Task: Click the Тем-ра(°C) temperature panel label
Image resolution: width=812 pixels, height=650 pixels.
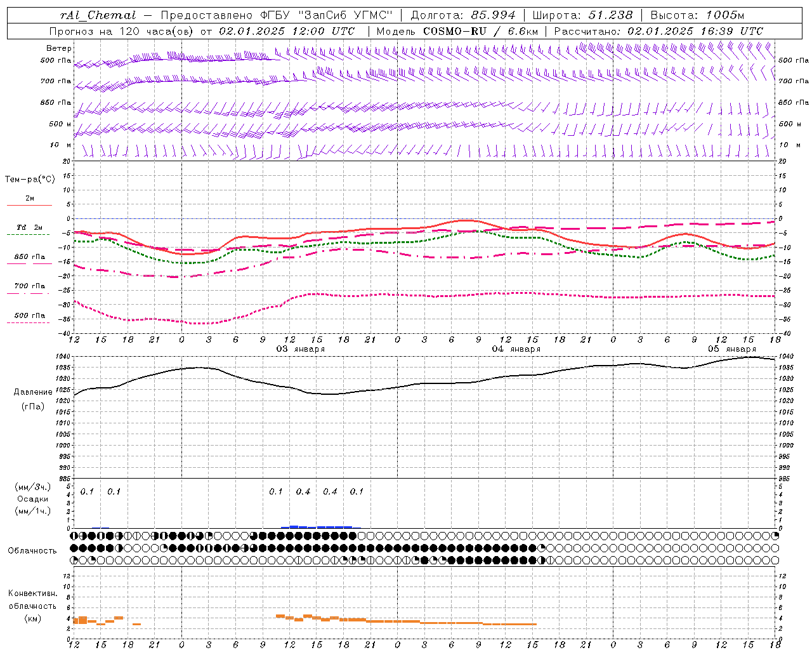Action: click(30, 180)
